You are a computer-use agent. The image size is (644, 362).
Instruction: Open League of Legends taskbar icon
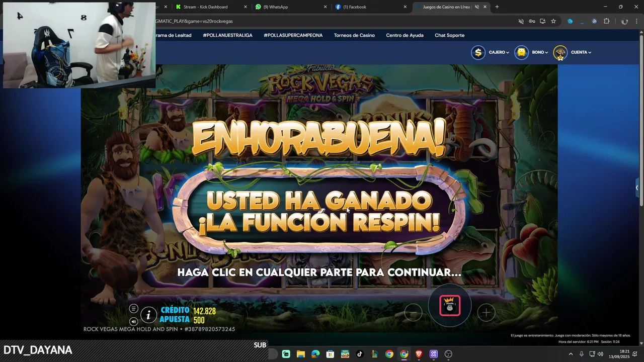tap(374, 354)
